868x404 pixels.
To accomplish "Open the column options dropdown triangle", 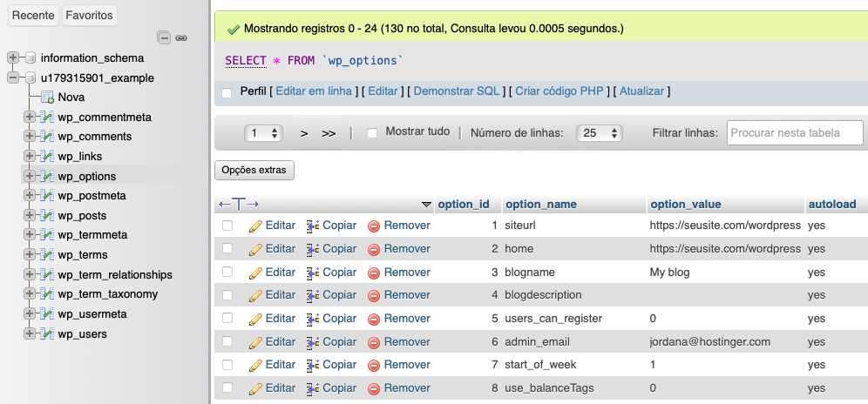I will [x=425, y=205].
